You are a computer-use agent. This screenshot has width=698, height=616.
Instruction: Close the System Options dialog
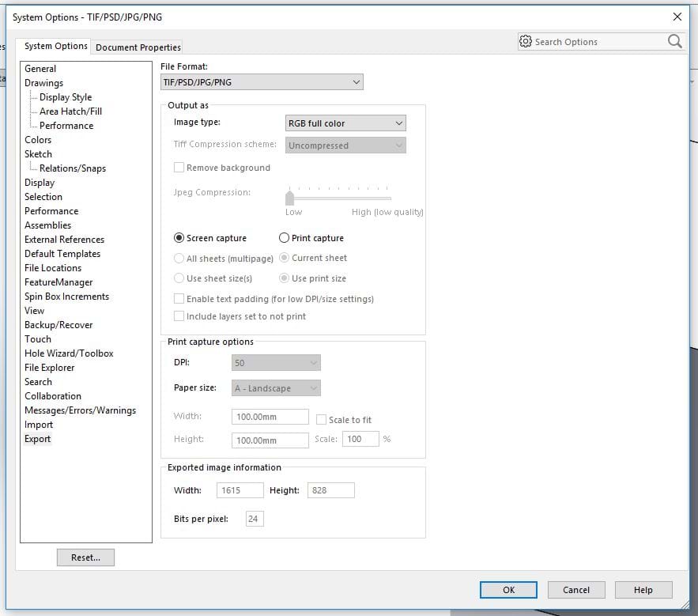tap(677, 17)
